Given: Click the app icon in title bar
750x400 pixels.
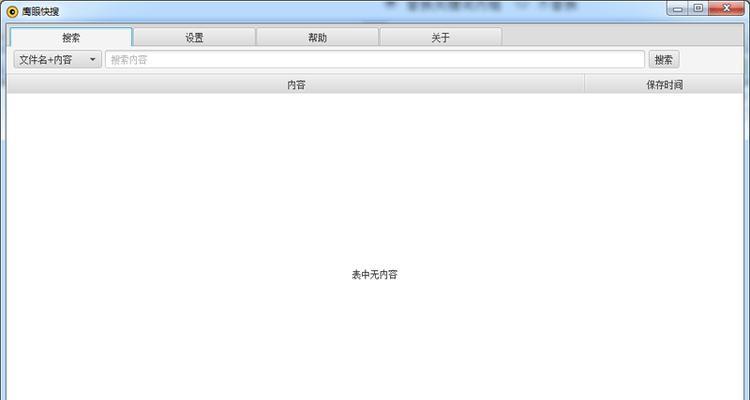Looking at the screenshot, I should pyautogui.click(x=12, y=11).
